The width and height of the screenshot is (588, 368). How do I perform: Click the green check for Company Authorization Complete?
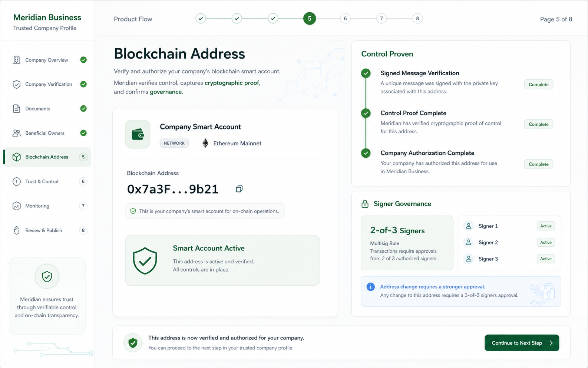coord(366,153)
